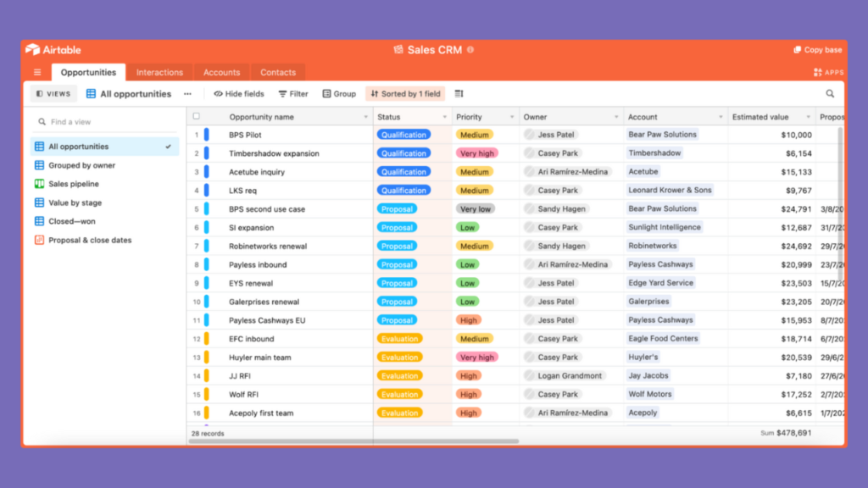This screenshot has width=868, height=488.
Task: Open Proposal & close dates calendar view
Action: tap(90, 240)
